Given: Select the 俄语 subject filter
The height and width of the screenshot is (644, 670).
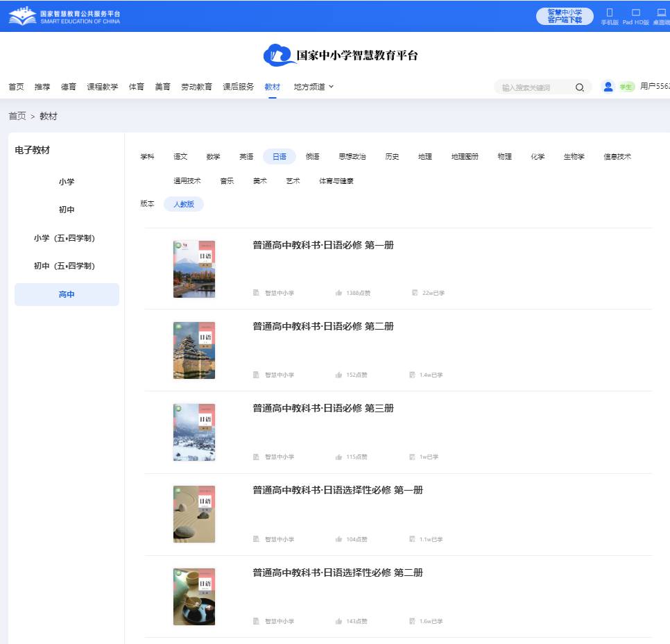Looking at the screenshot, I should click(313, 156).
